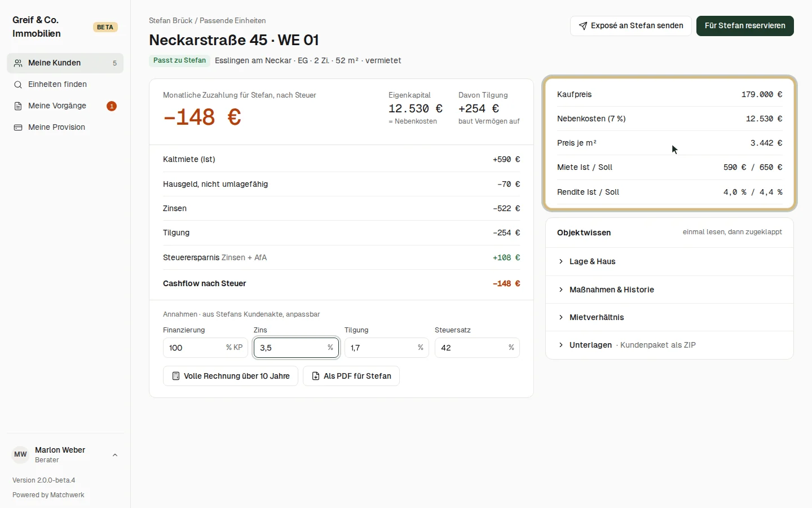Click the Steuerersparnis value +108 €

click(506, 257)
